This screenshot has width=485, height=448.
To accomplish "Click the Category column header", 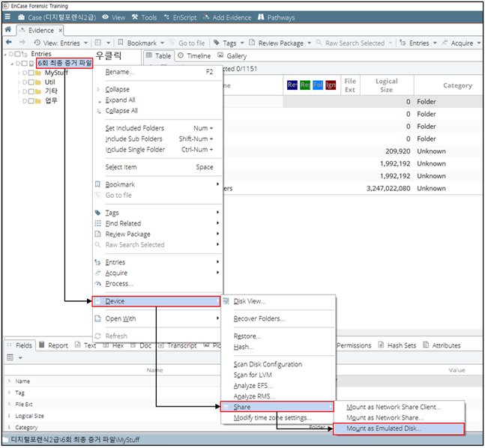I will pyautogui.click(x=449, y=85).
